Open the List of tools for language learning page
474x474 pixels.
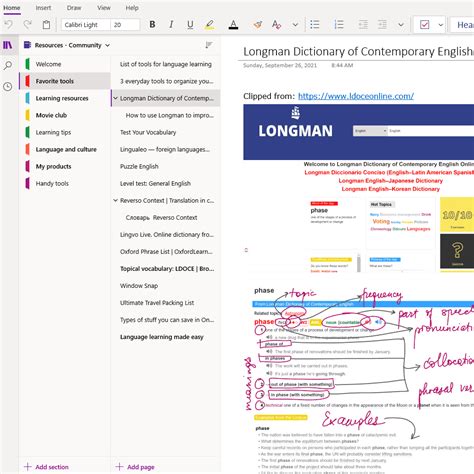165,64
